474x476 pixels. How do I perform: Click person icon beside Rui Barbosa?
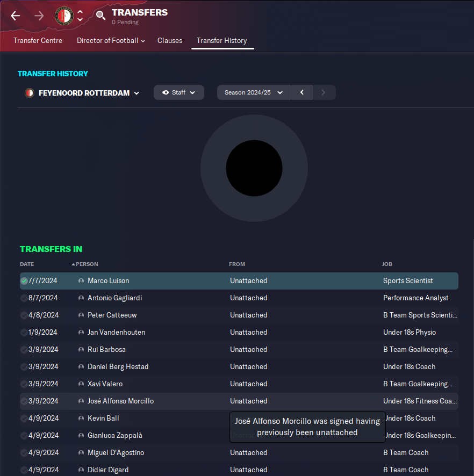(x=81, y=349)
